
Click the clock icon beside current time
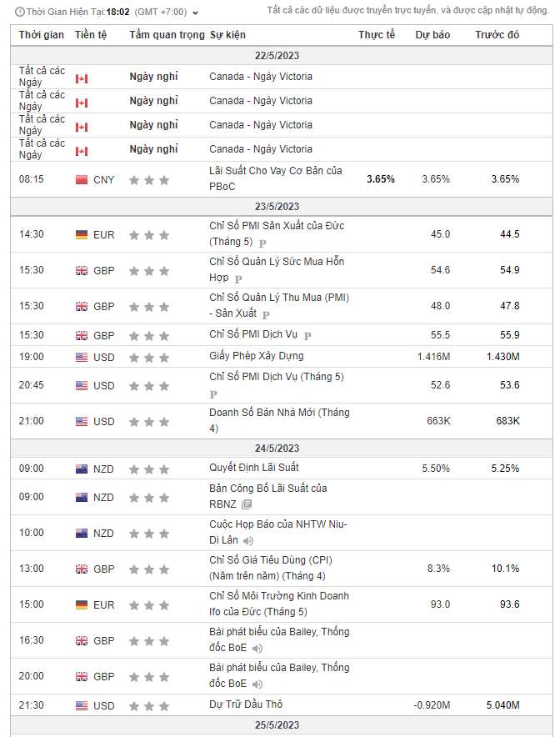click(x=19, y=13)
